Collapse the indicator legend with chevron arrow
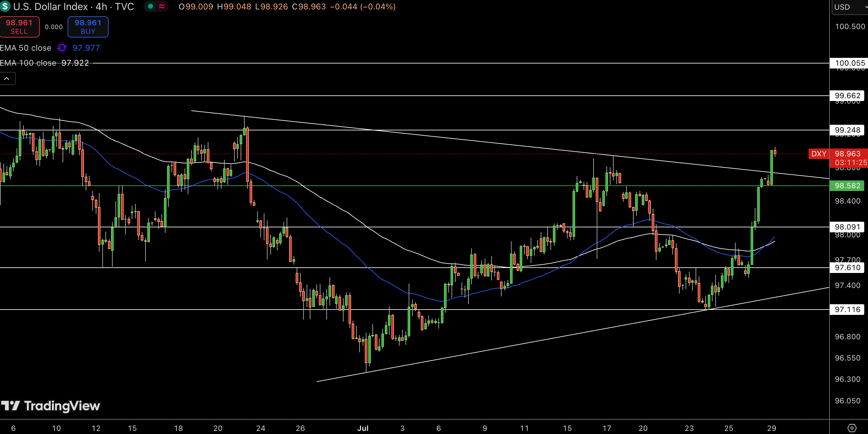Viewport: 868px width, 434px height. click(7, 78)
